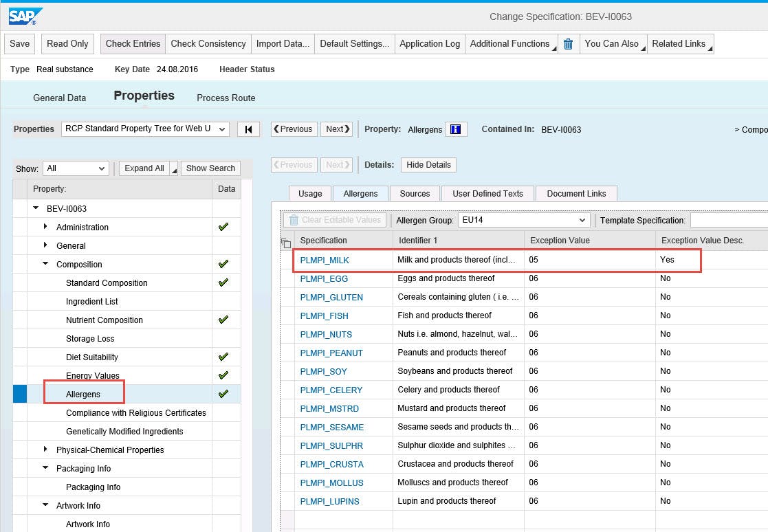
Task: Click Show Search button
Action: pos(210,168)
